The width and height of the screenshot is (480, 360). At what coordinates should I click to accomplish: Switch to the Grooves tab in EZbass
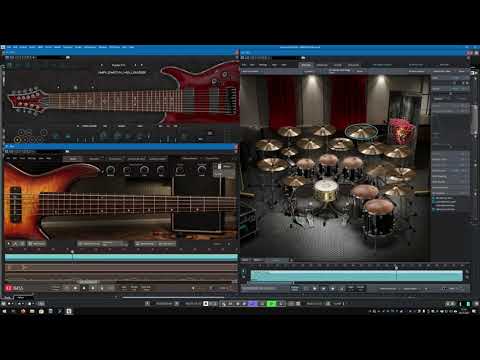click(94, 159)
